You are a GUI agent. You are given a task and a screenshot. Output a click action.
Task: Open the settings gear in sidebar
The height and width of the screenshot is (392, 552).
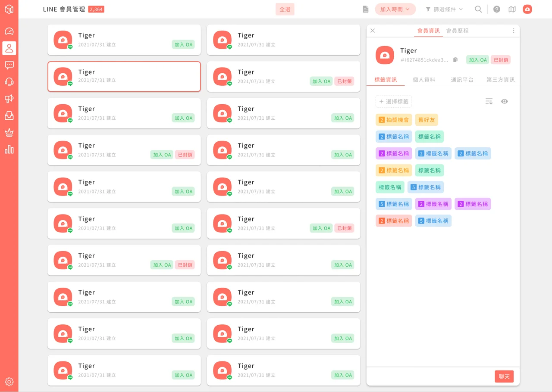click(x=9, y=382)
